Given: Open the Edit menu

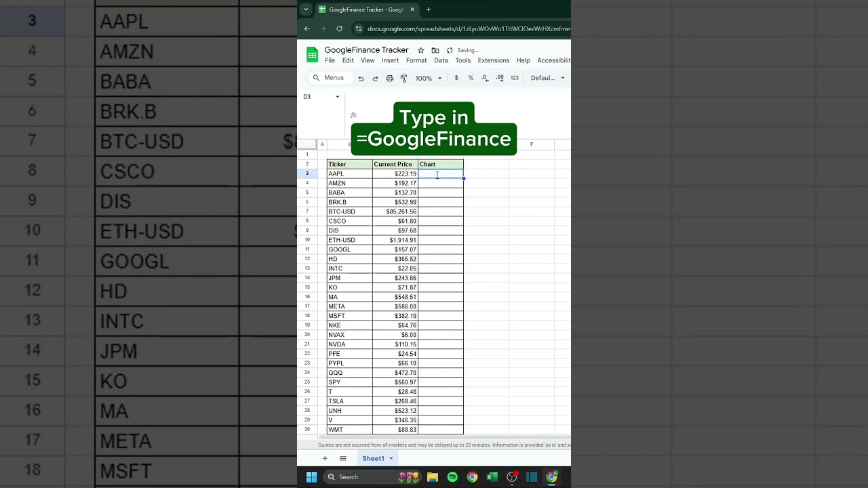Looking at the screenshot, I should tap(348, 60).
